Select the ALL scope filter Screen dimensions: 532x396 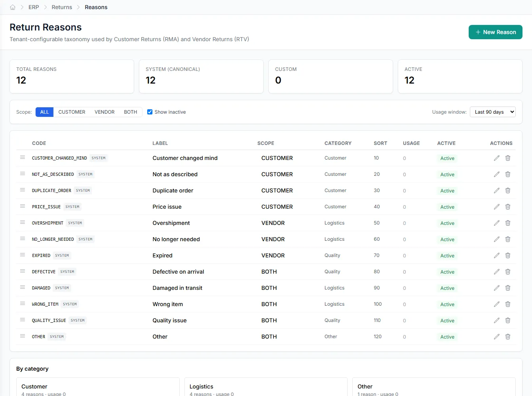pyautogui.click(x=44, y=112)
